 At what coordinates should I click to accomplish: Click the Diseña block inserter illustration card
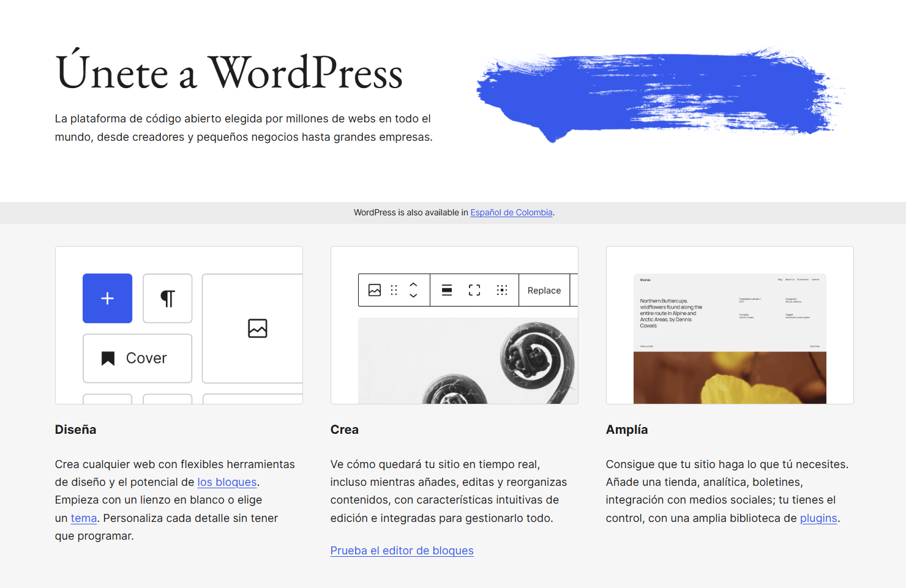coord(179,325)
